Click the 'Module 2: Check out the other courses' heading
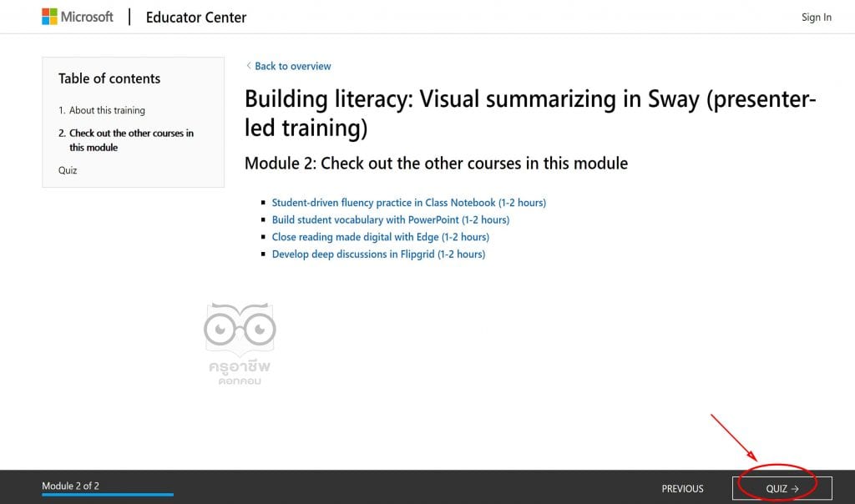The width and height of the screenshot is (855, 504). [x=436, y=164]
